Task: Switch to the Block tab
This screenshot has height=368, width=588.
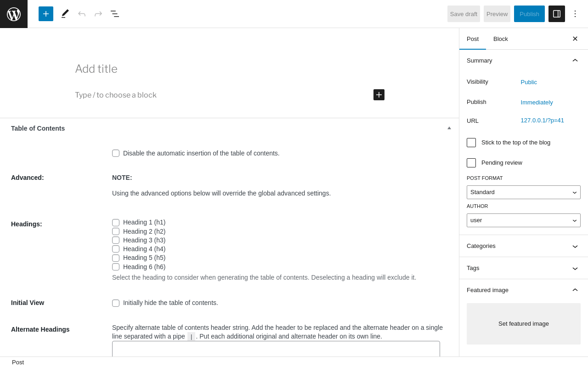Action: click(x=501, y=39)
